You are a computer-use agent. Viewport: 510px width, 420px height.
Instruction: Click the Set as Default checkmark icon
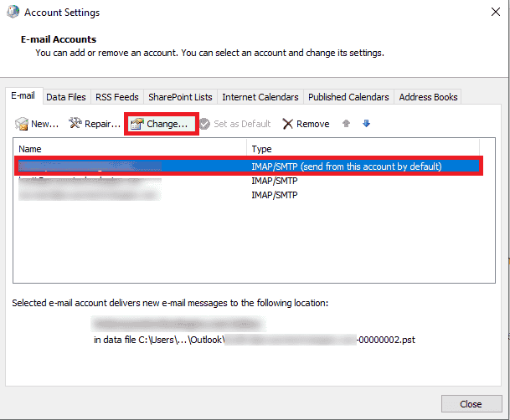click(x=204, y=124)
